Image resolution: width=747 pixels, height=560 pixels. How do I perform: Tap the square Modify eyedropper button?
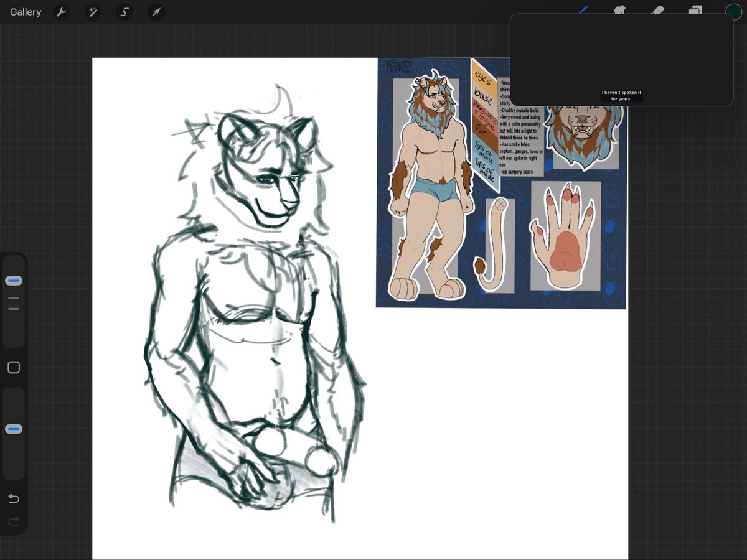click(x=14, y=368)
